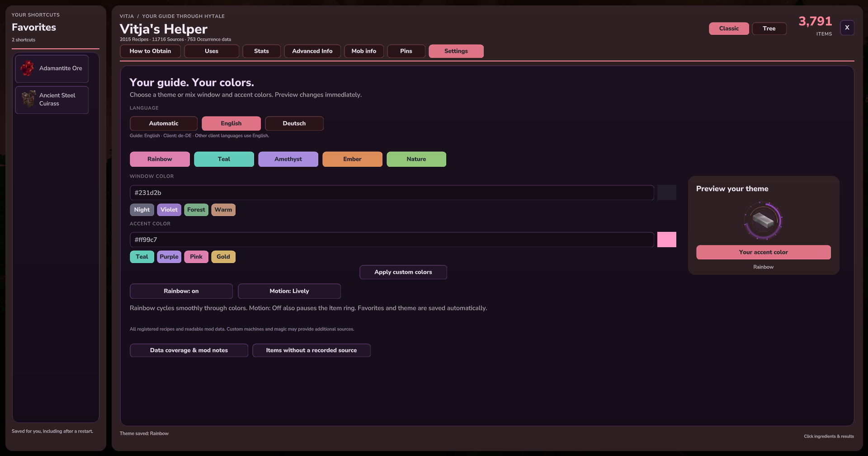This screenshot has width=868, height=456.
Task: Focus the window color hex field
Action: (x=392, y=193)
